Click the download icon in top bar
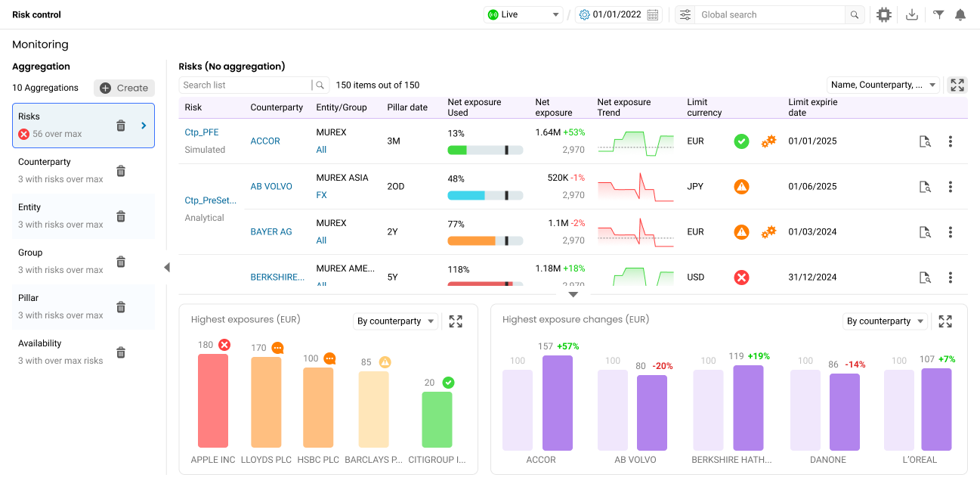 tap(912, 14)
